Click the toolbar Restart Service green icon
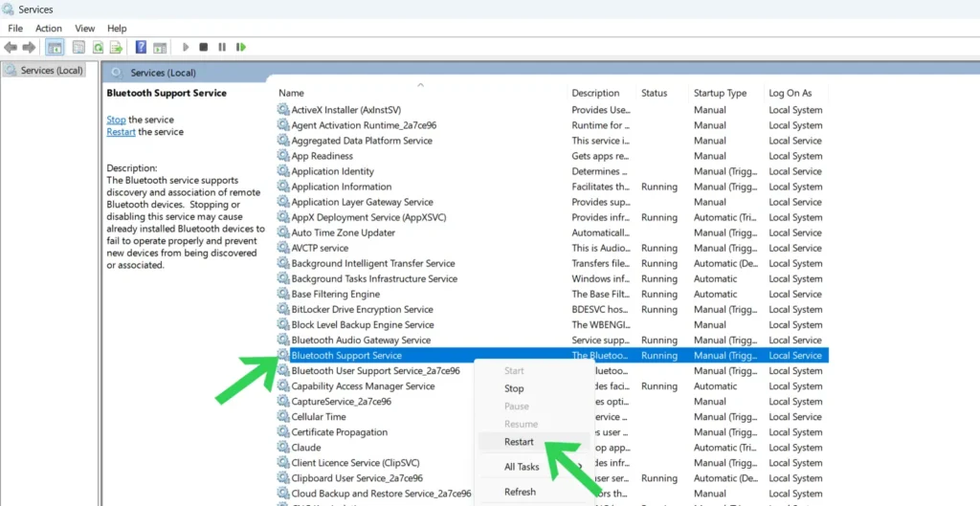Viewport: 980px width, 506px height. coord(240,47)
